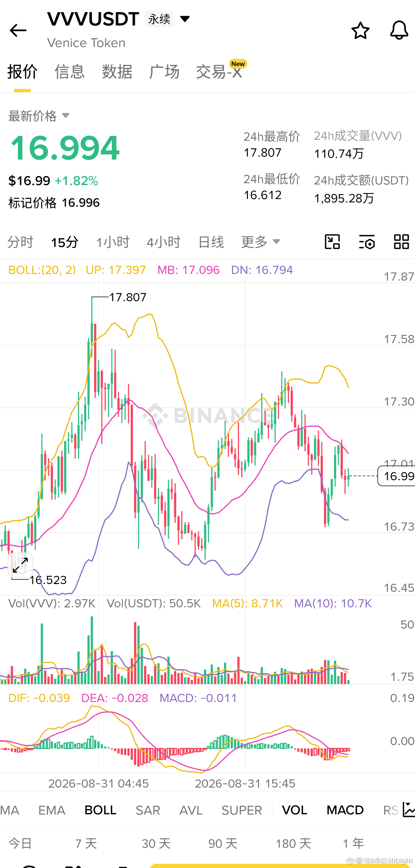The height and width of the screenshot is (868, 415).
Task: Open the indicator chart icon beside RSI
Action: tap(409, 810)
